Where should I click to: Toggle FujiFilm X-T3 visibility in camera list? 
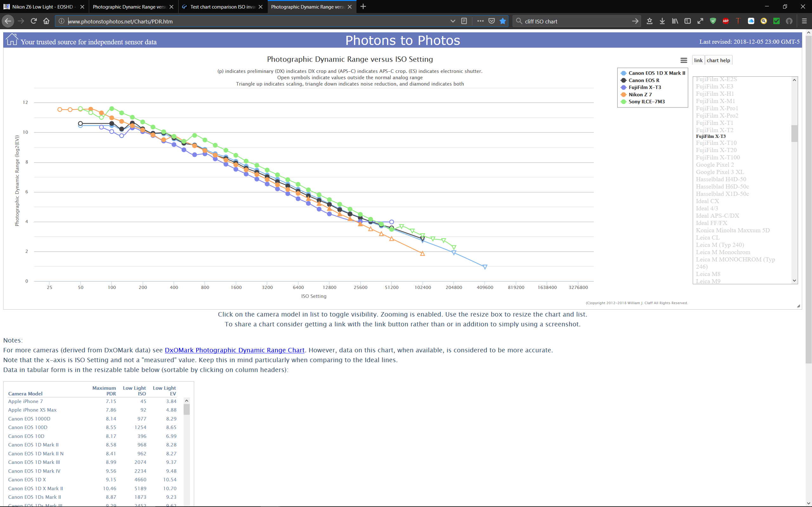coord(711,136)
